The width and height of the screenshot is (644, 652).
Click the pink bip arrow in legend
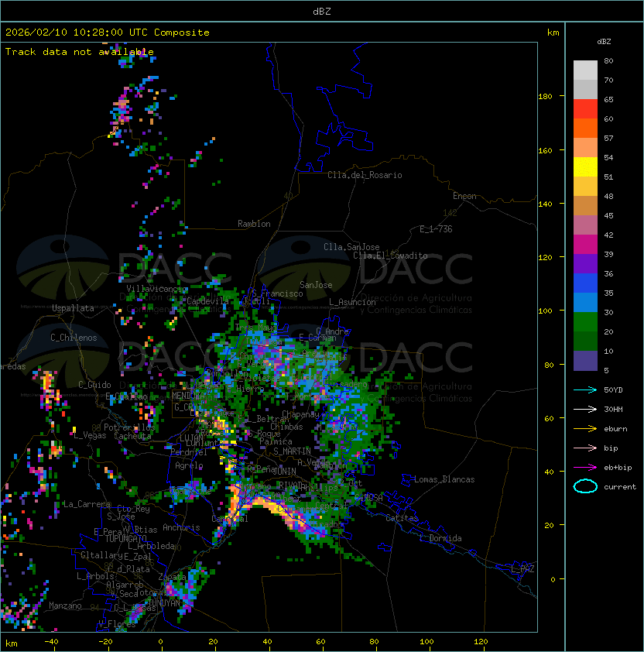pos(585,448)
